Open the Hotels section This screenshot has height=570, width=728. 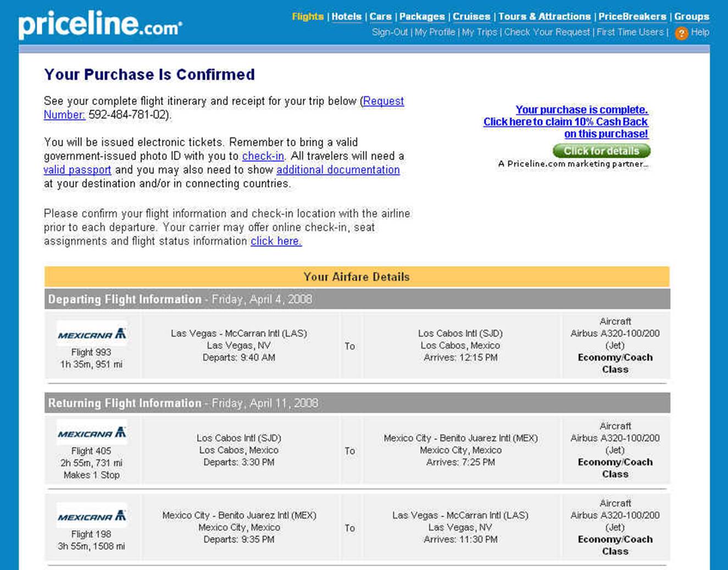pyautogui.click(x=347, y=16)
